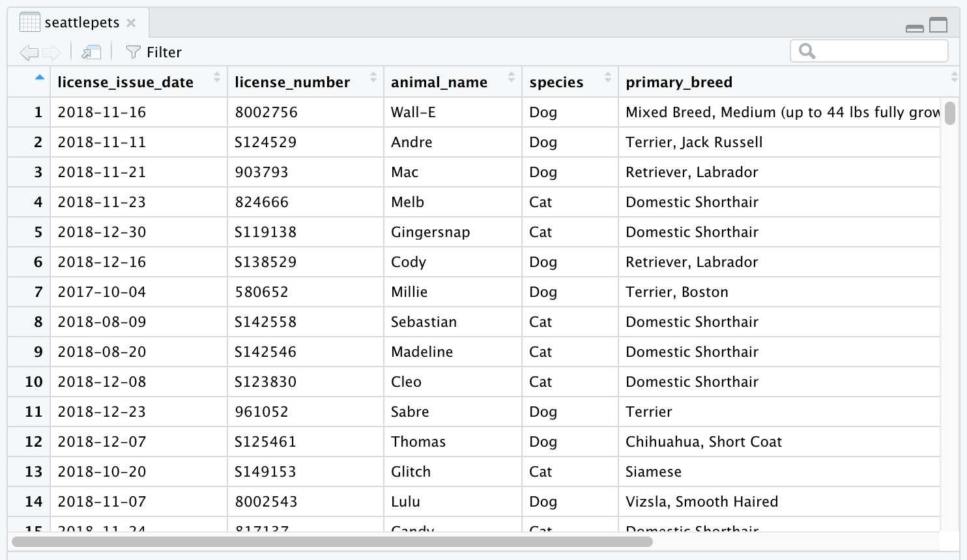This screenshot has height=560, width=967.
Task: Maximize the data viewer pane
Action: 938,25
